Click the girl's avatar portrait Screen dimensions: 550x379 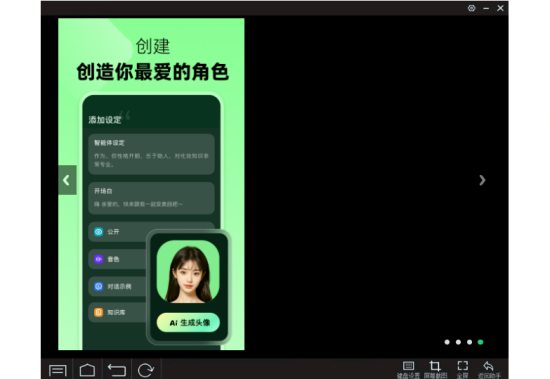tap(188, 272)
